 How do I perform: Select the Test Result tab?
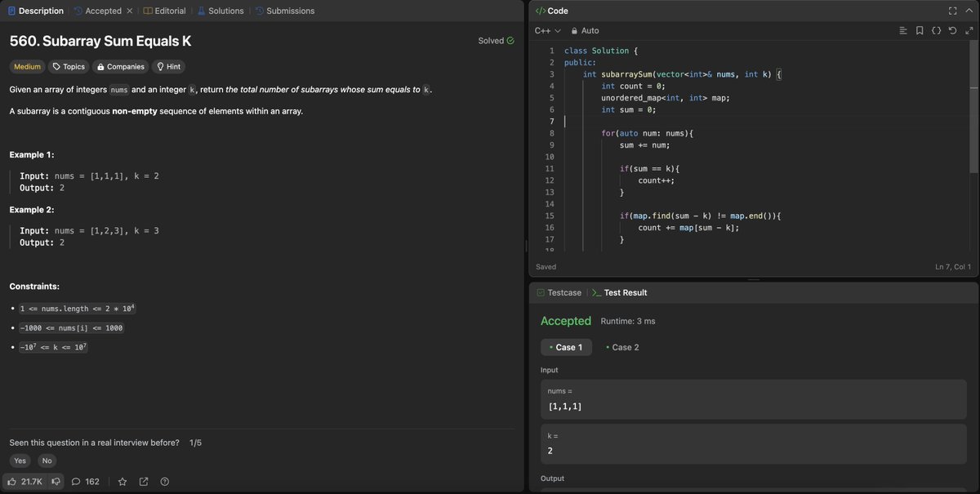coord(620,292)
